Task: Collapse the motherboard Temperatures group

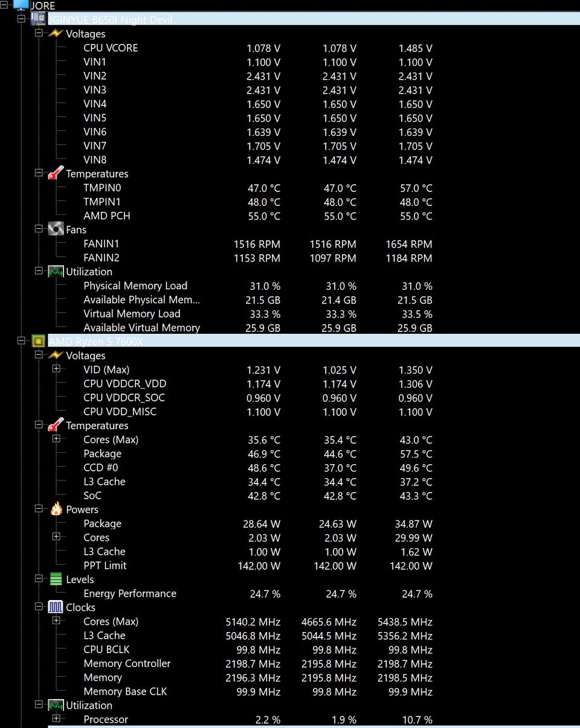Action: click(x=39, y=173)
